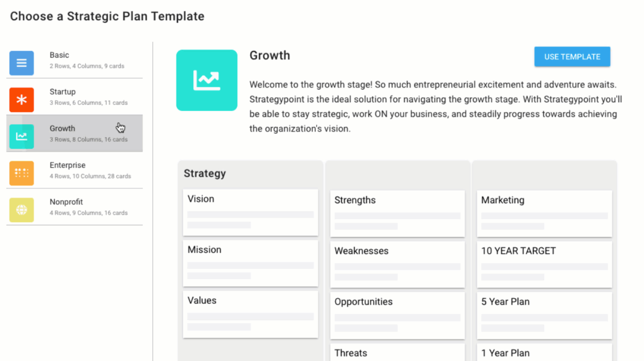Open the Mission card
The image size is (644, 361).
[x=250, y=263]
